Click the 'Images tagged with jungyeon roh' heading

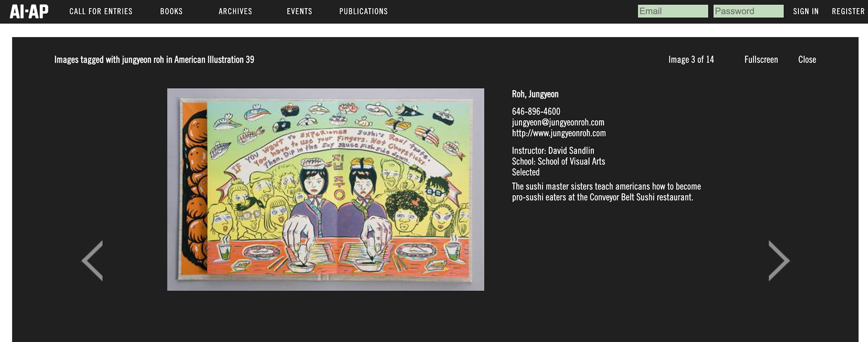click(x=154, y=59)
